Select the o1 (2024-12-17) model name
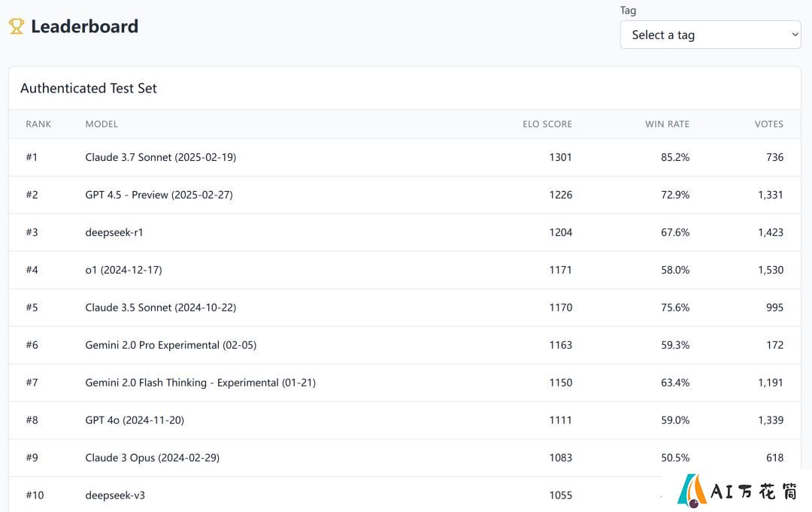Screen dimensions: 812x512 124,270
